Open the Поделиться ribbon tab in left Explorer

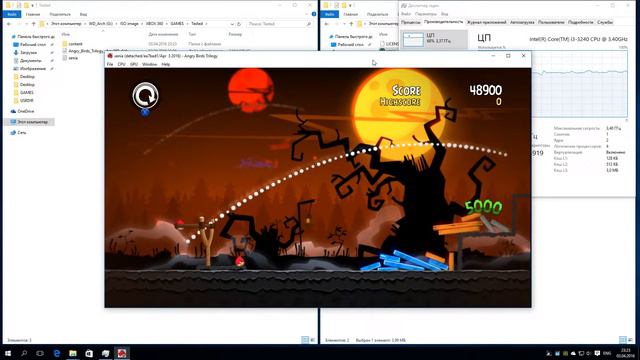[60, 14]
